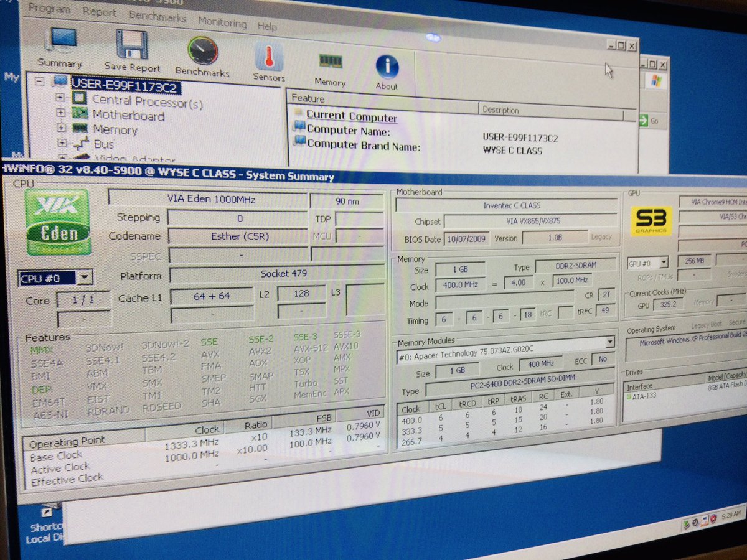Expand the Bus tree node

61,142
